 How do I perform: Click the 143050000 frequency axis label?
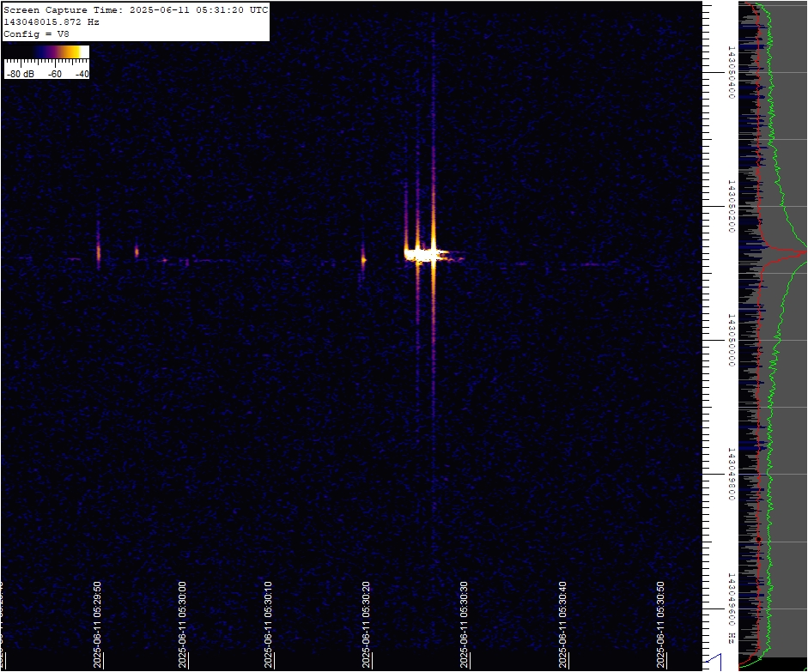[x=731, y=340]
